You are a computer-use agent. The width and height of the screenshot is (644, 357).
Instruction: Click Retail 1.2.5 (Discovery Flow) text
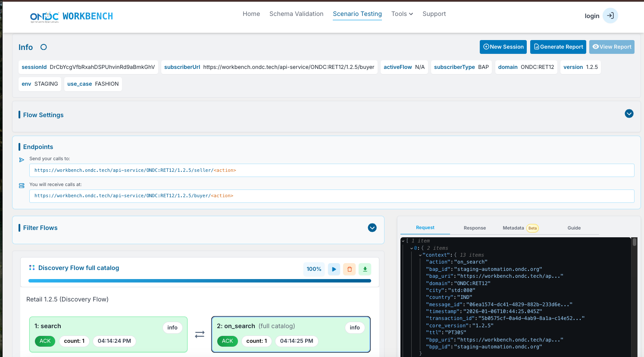[x=67, y=299]
